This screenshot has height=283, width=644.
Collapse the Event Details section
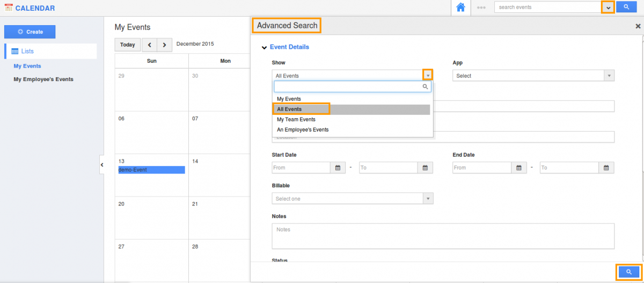coord(264,47)
